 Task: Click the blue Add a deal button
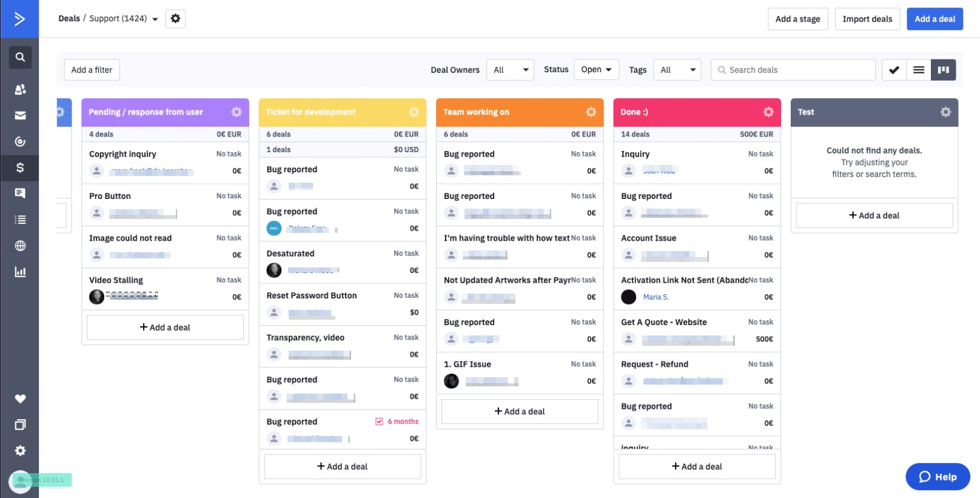click(x=935, y=19)
